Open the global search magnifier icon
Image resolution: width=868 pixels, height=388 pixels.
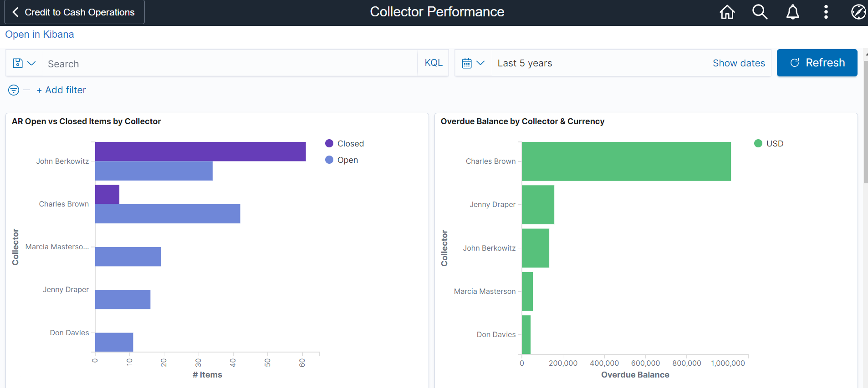(760, 12)
